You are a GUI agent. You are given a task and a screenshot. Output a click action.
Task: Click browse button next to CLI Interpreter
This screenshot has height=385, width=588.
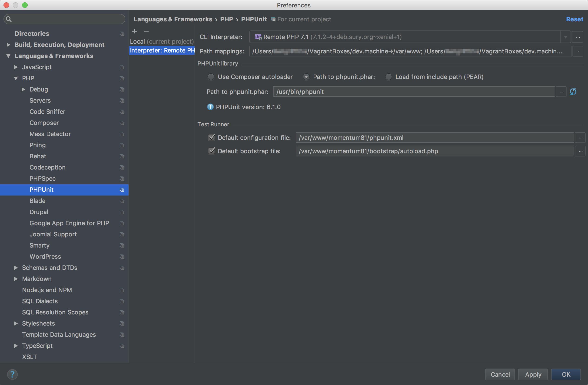[578, 37]
